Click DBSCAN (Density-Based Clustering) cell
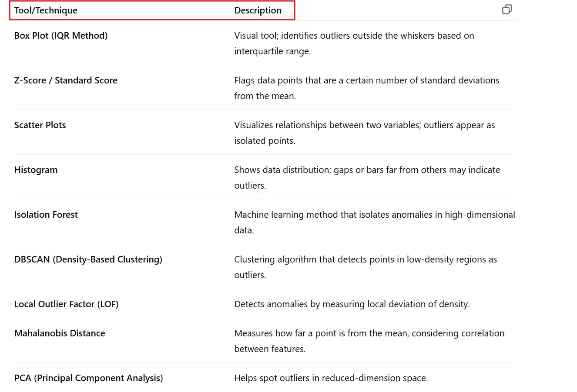The width and height of the screenshot is (577, 392). pos(88,259)
